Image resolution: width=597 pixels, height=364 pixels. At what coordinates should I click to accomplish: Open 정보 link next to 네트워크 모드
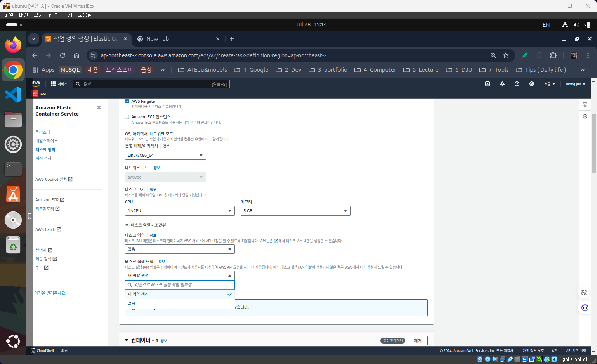pos(157,168)
